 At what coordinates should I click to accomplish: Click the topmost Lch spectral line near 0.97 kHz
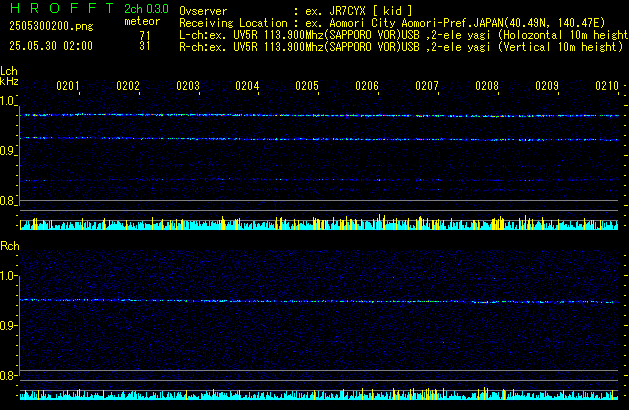tap(319, 116)
